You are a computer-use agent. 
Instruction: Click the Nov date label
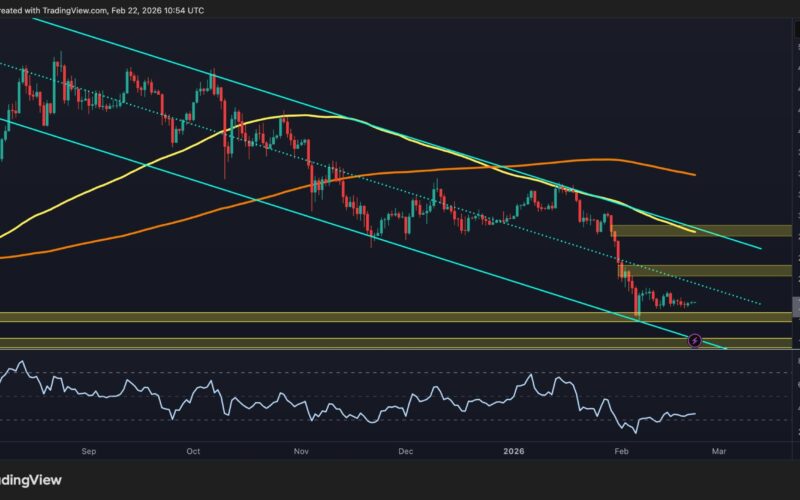pos(301,452)
